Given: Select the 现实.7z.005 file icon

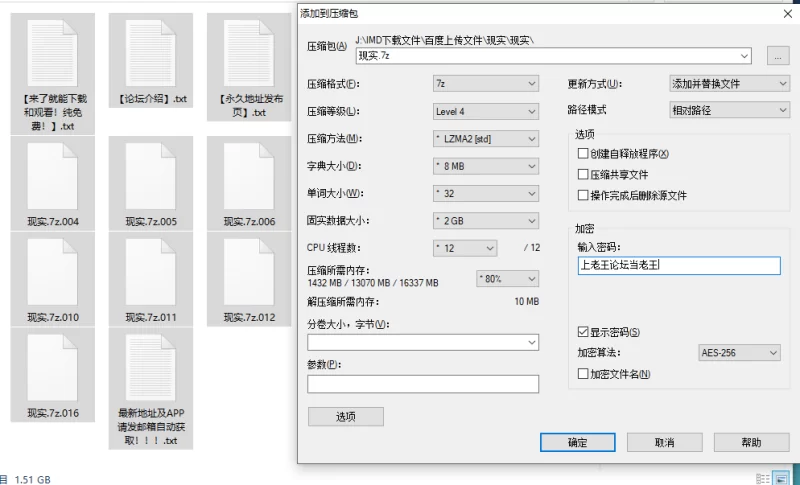Looking at the screenshot, I should (x=151, y=176).
